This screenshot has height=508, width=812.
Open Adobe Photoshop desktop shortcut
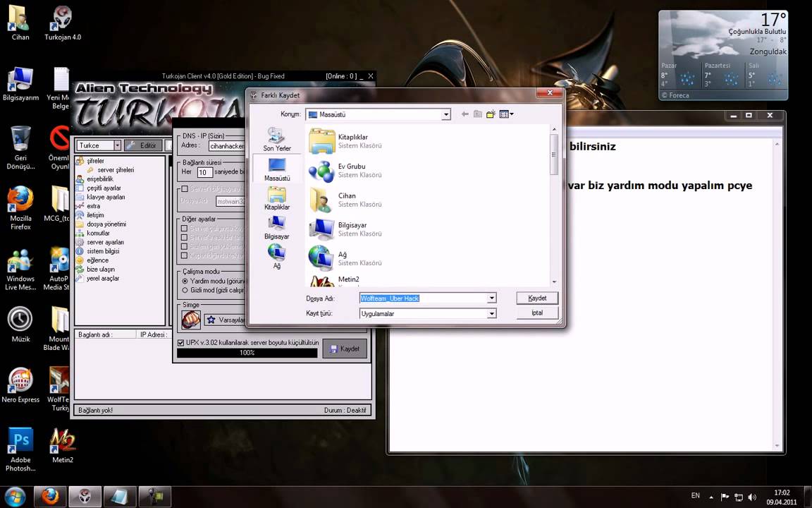(x=20, y=449)
